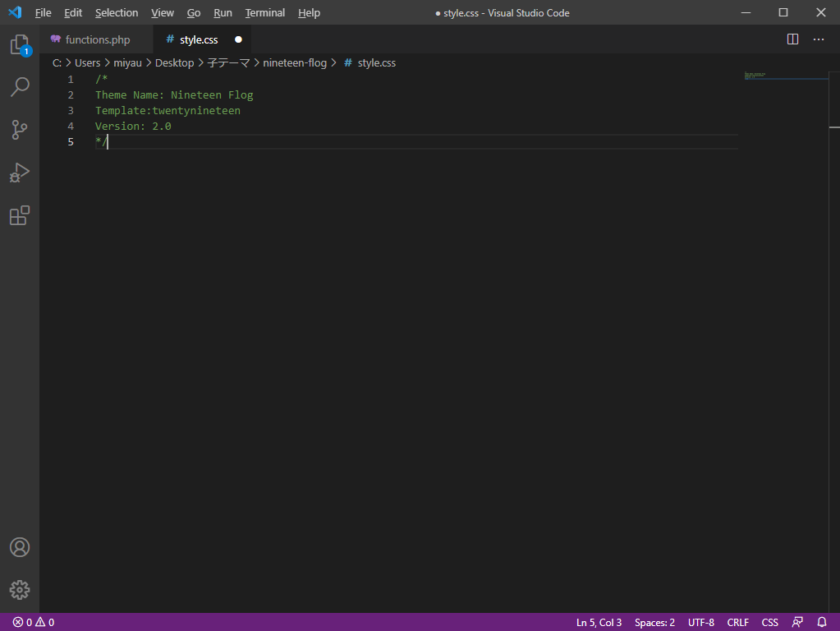The image size is (840, 631).
Task: Click line number 1 in the gutter
Action: point(70,80)
